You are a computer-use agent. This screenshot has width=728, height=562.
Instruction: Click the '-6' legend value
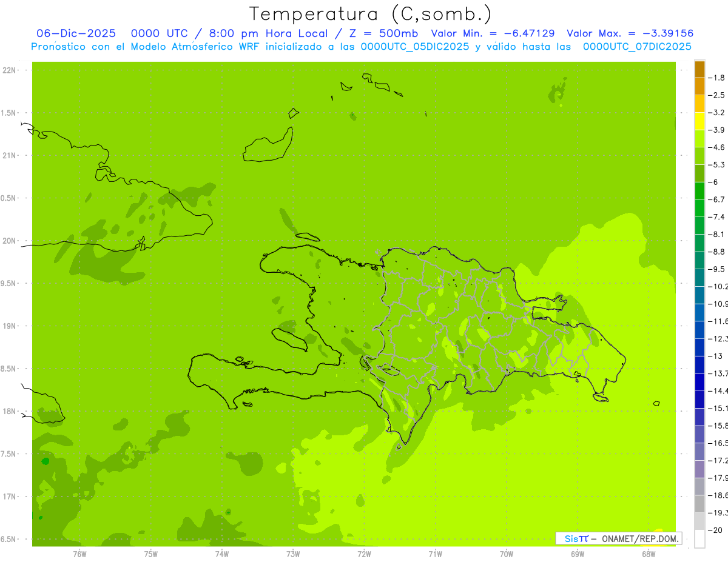714,182
